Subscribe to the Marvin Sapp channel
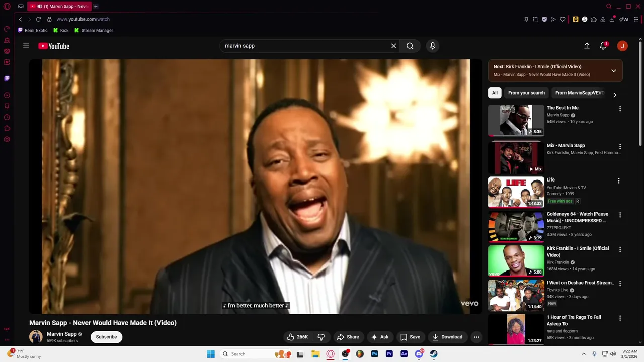The image size is (644, 362). coord(106,337)
